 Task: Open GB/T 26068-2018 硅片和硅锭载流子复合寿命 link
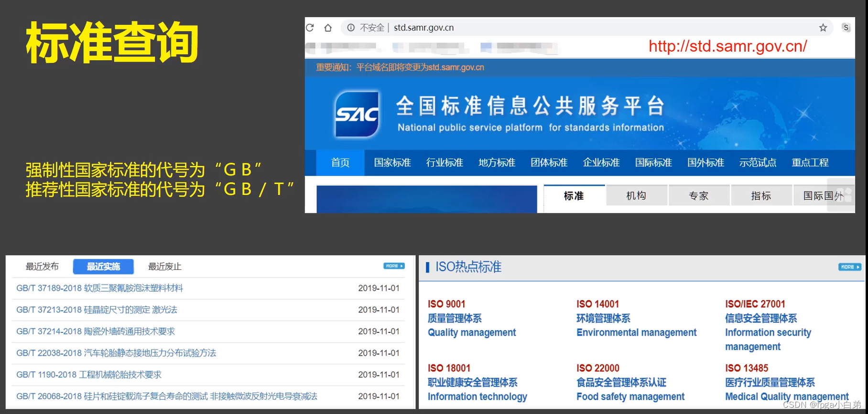click(x=167, y=396)
